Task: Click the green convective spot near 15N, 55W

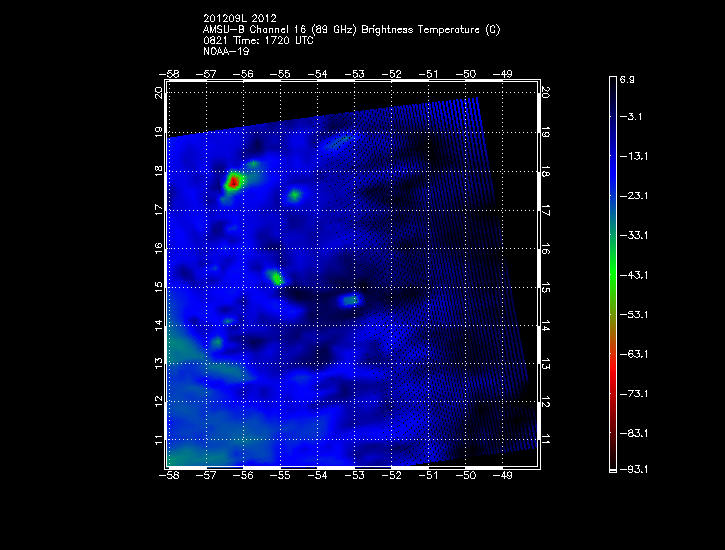Action: [x=276, y=278]
